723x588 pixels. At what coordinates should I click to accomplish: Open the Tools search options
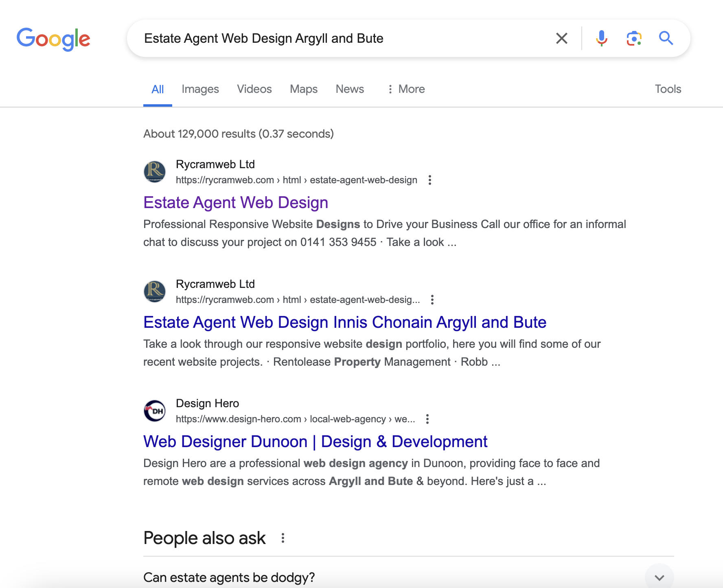click(668, 89)
